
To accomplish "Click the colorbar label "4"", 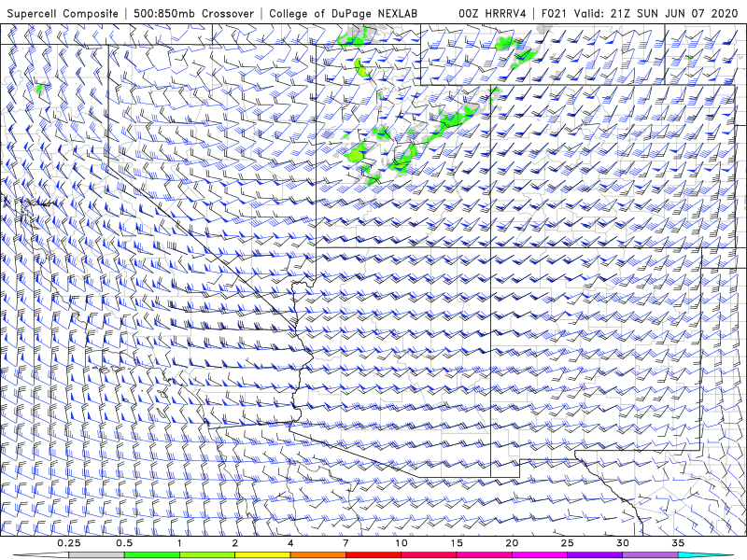I will (x=290, y=543).
